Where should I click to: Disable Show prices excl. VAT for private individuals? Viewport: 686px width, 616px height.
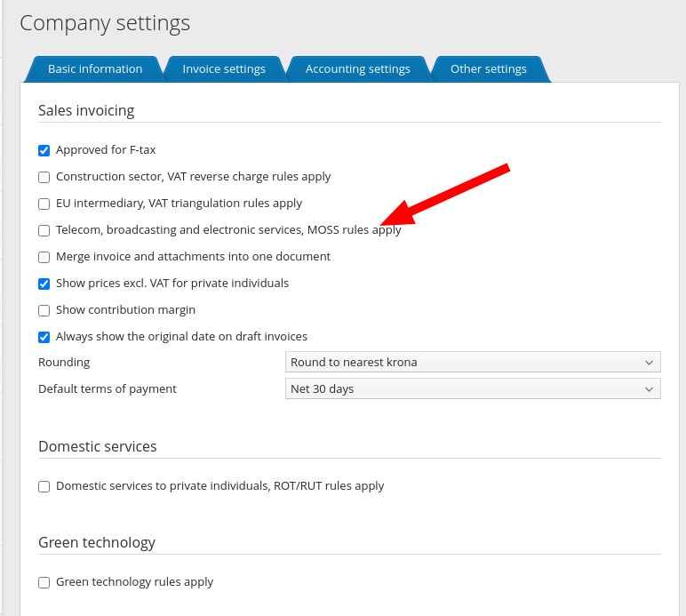(44, 284)
